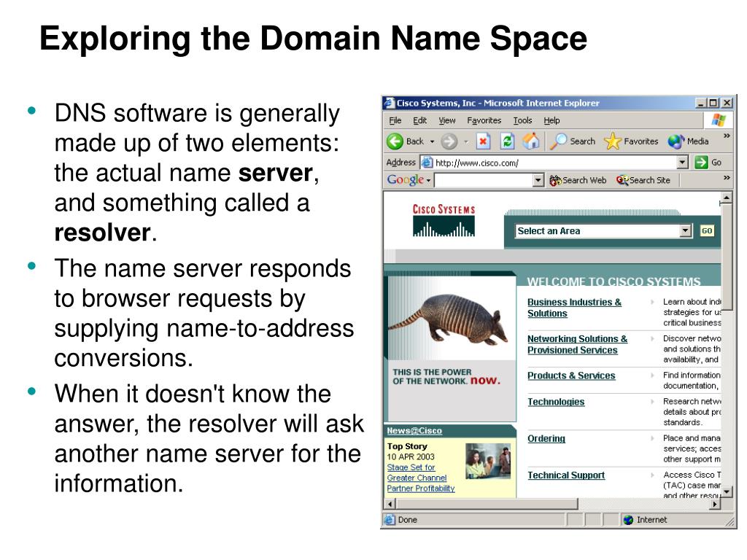747x560 pixels.
Task: Click the horizontal scrollbar at page bottom
Action: [547, 504]
